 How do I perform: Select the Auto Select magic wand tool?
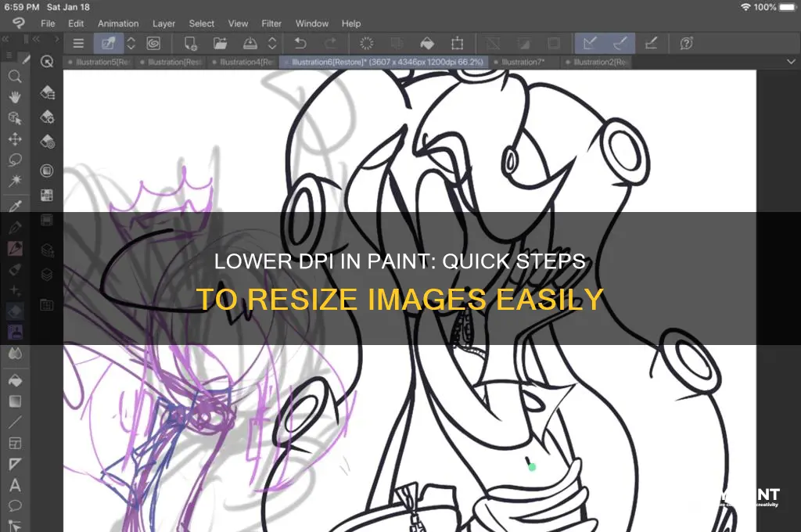pyautogui.click(x=15, y=181)
